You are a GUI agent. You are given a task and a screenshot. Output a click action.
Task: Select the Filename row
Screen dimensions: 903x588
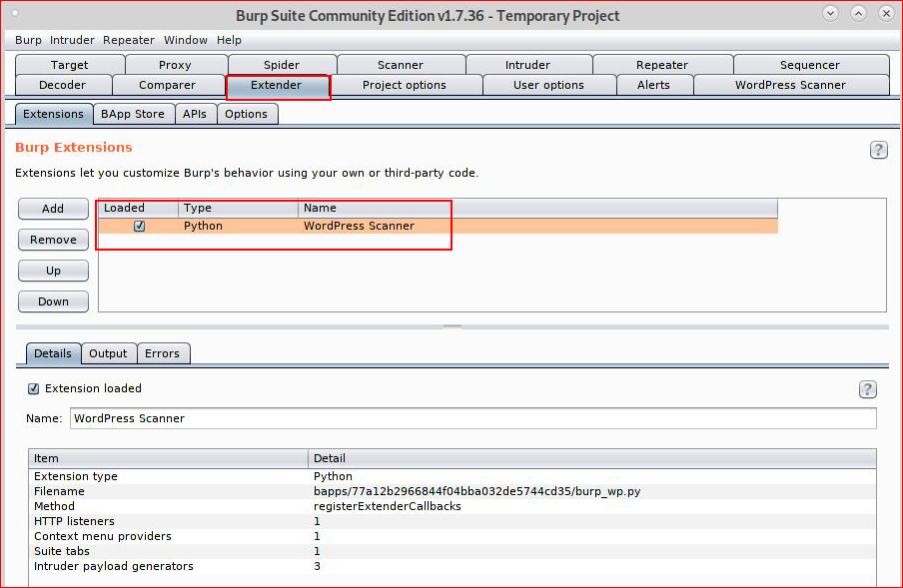[x=452, y=491]
